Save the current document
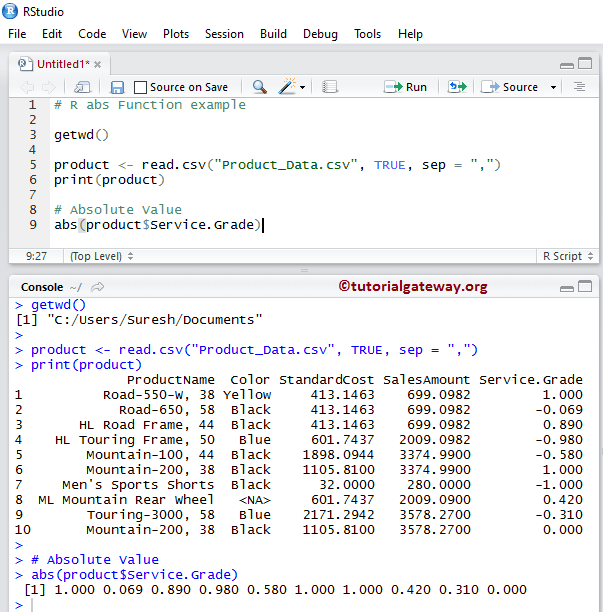This screenshot has height=612, width=603. tap(117, 87)
